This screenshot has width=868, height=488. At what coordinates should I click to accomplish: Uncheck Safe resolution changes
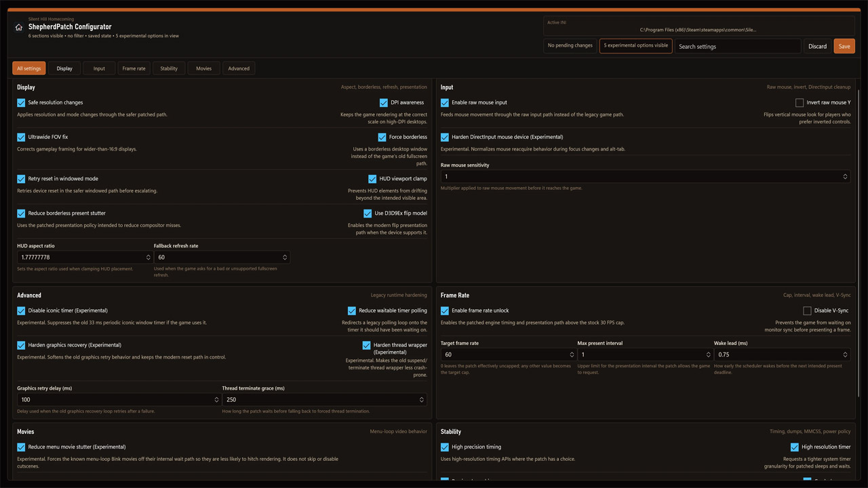click(x=21, y=103)
